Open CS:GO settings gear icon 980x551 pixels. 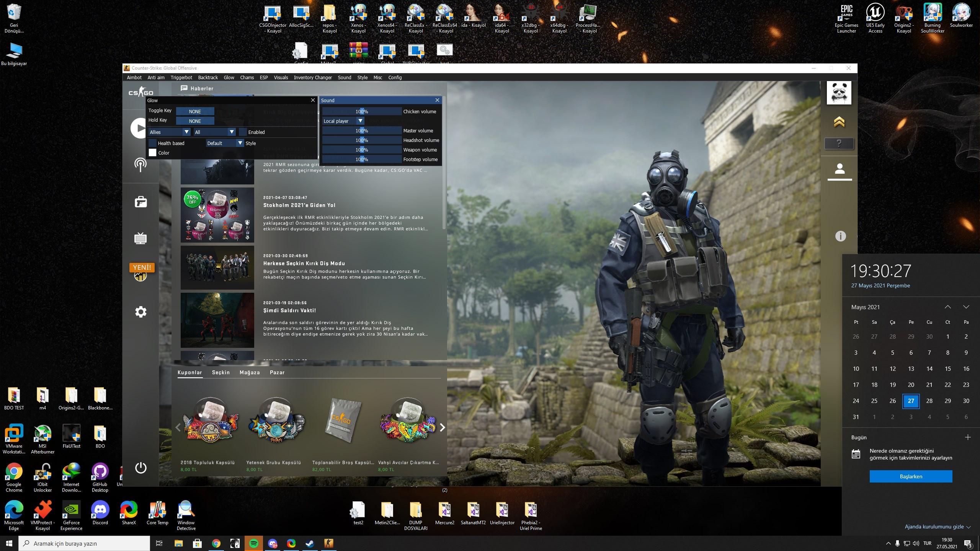[x=140, y=311]
